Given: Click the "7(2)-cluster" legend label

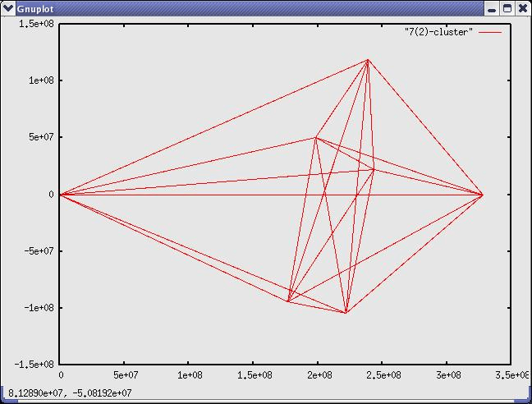Looking at the screenshot, I should [438, 32].
